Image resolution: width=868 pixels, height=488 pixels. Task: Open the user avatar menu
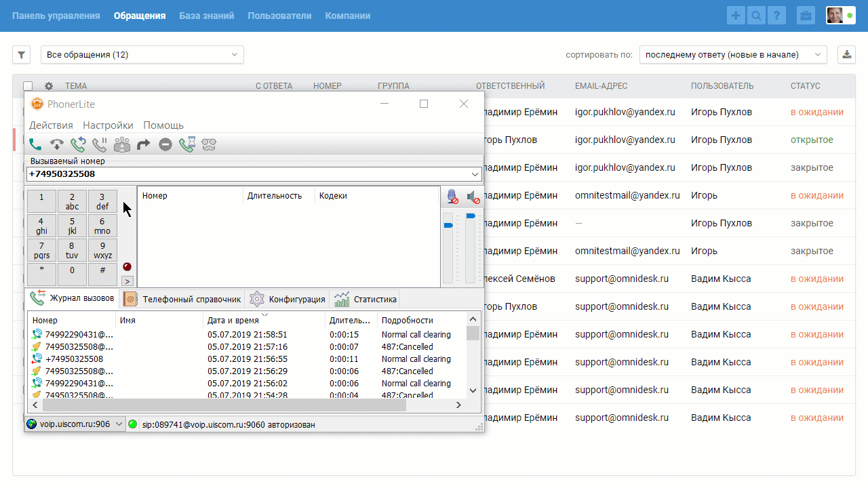tap(840, 16)
